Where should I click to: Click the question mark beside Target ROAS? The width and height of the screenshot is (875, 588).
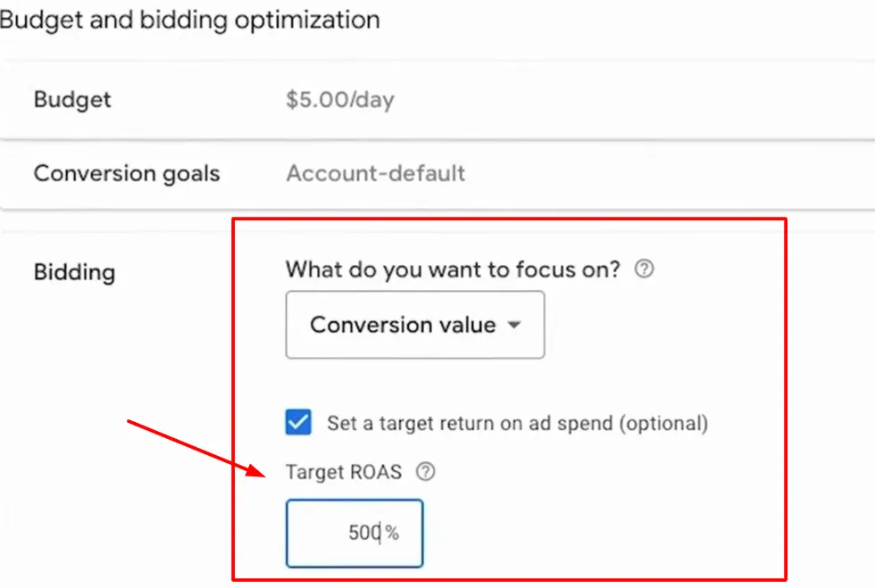(426, 472)
